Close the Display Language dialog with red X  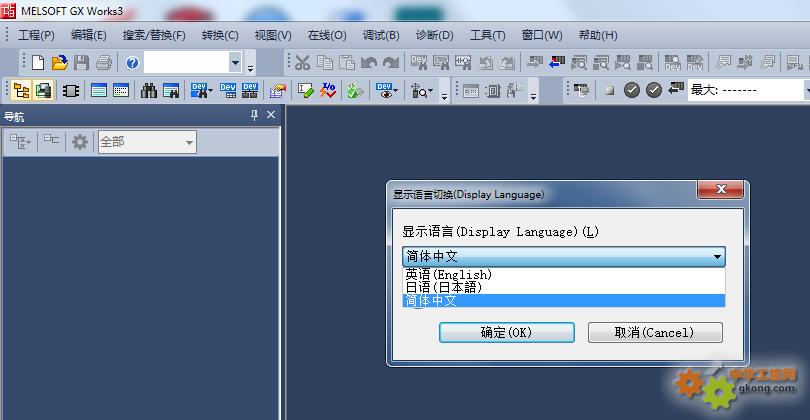[721, 189]
